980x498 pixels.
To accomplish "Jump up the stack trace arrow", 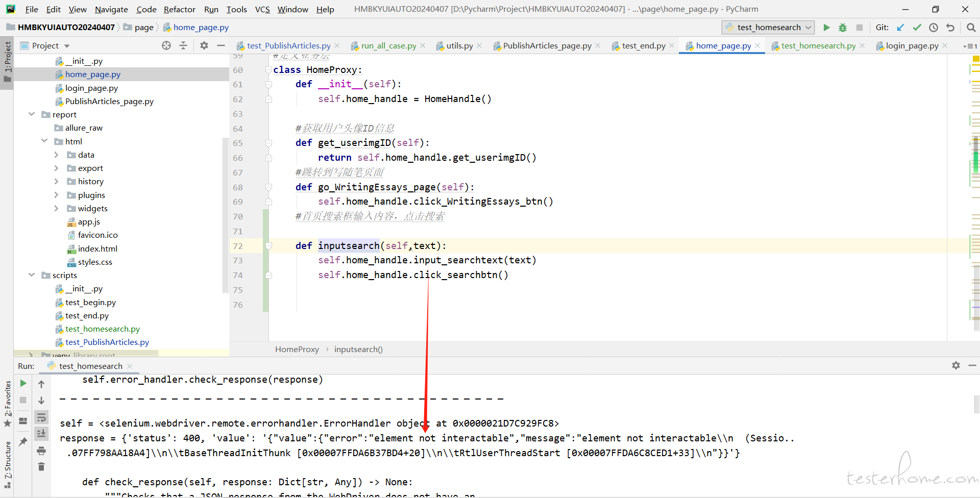I will pyautogui.click(x=41, y=384).
